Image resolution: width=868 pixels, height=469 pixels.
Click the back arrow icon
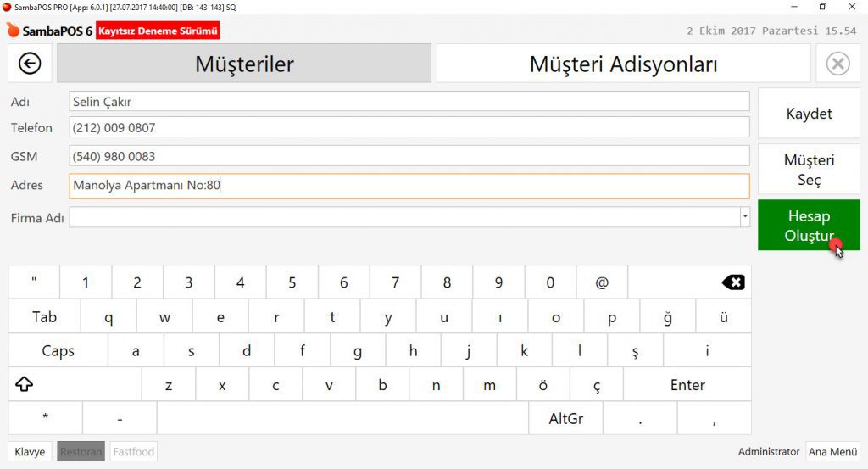coord(30,64)
